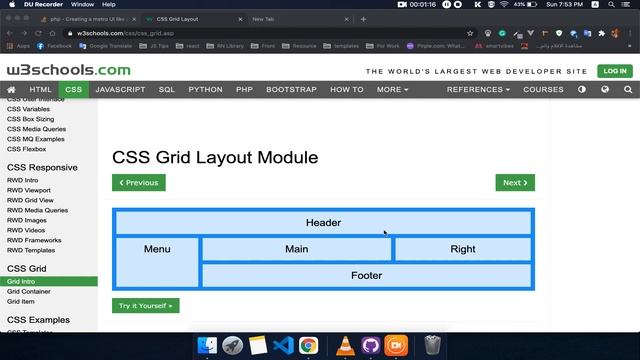640x360 pixels.
Task: Click the Next button
Action: tap(515, 182)
